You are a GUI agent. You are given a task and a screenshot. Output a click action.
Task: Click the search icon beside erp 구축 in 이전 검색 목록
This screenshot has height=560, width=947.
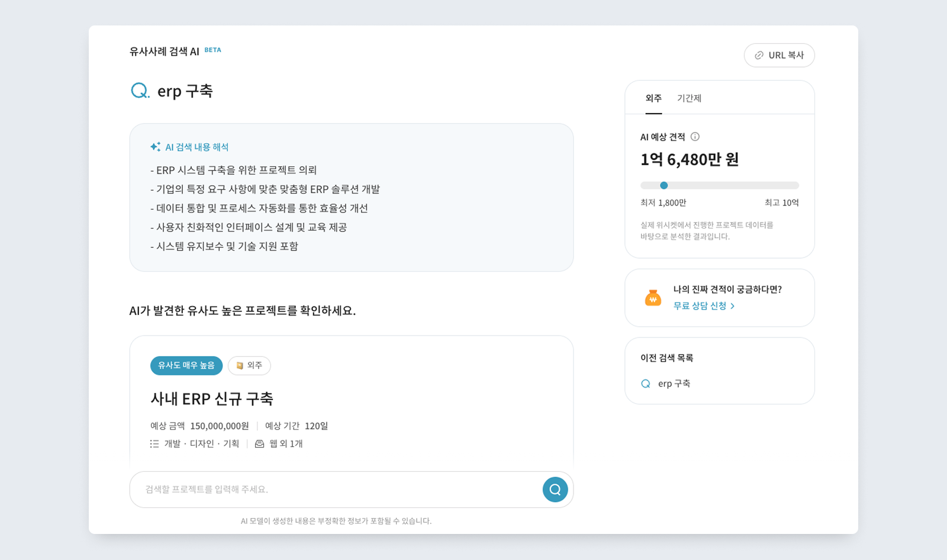[x=645, y=384]
